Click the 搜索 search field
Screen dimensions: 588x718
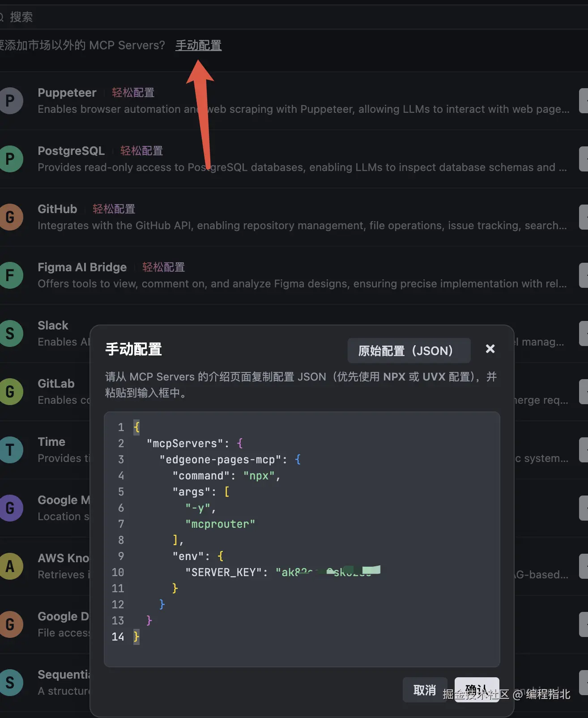(294, 17)
